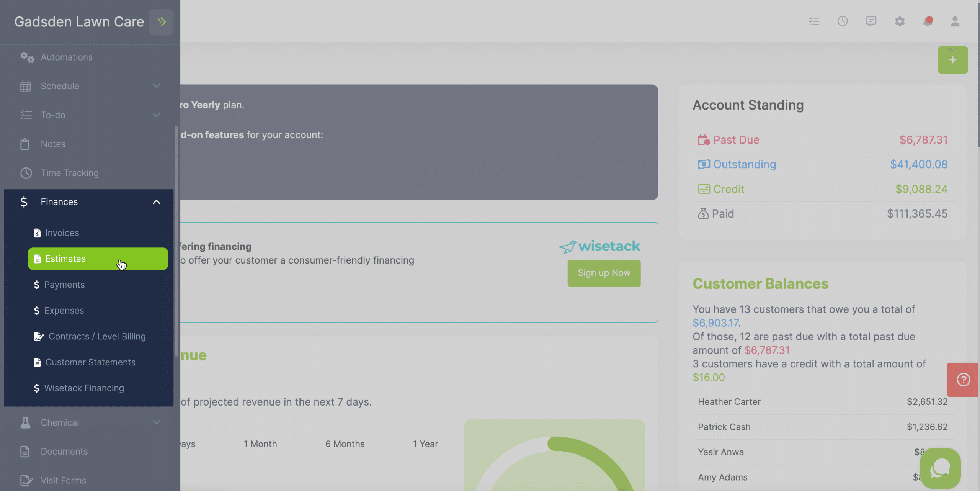
Task: Click the Paid amount $111,365.45
Action: click(917, 214)
